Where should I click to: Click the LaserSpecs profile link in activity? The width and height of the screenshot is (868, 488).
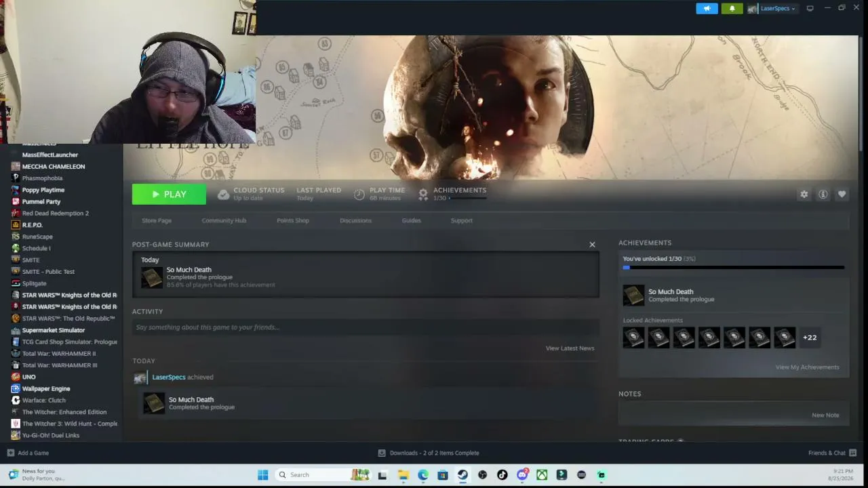click(169, 377)
